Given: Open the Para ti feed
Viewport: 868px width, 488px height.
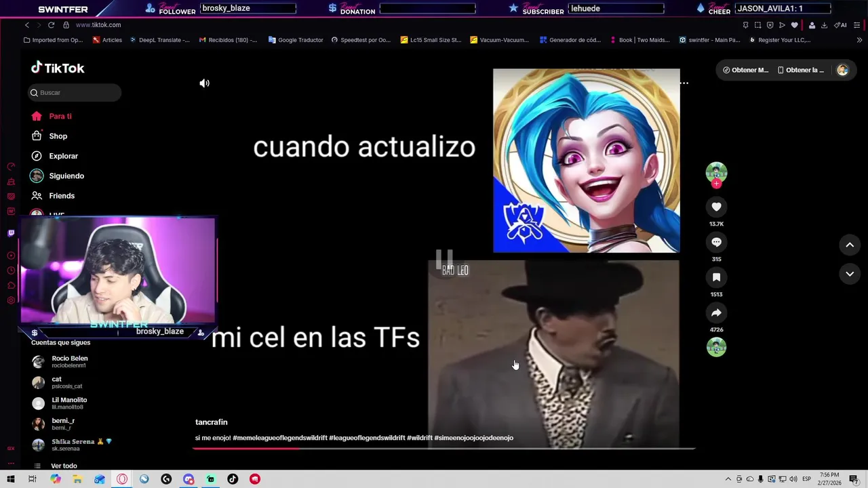Looking at the screenshot, I should coord(52,117).
